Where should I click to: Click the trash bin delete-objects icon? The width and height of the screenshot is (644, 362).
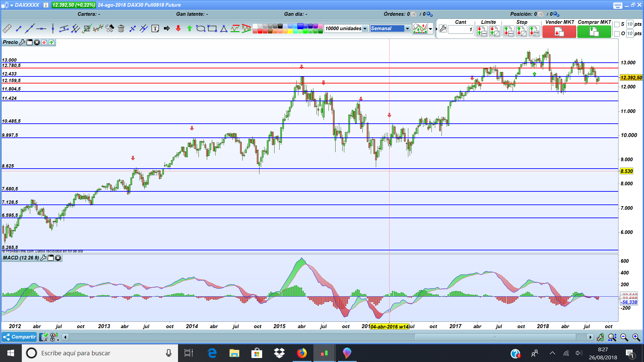pyautogui.click(x=121, y=29)
